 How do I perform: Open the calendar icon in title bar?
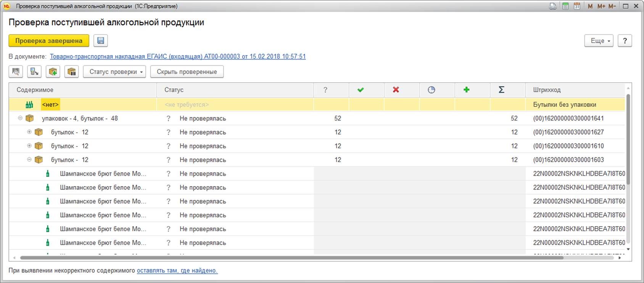click(x=577, y=6)
